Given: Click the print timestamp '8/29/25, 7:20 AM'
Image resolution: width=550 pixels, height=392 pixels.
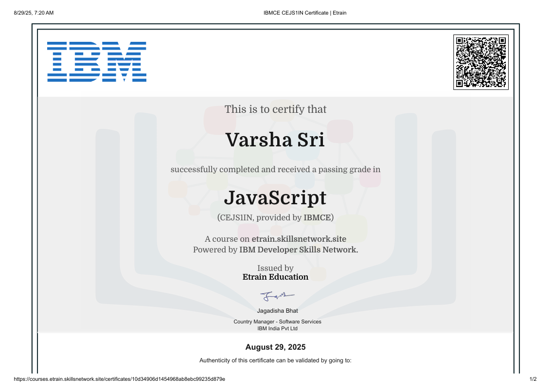Looking at the screenshot, I should pyautogui.click(x=34, y=13).
